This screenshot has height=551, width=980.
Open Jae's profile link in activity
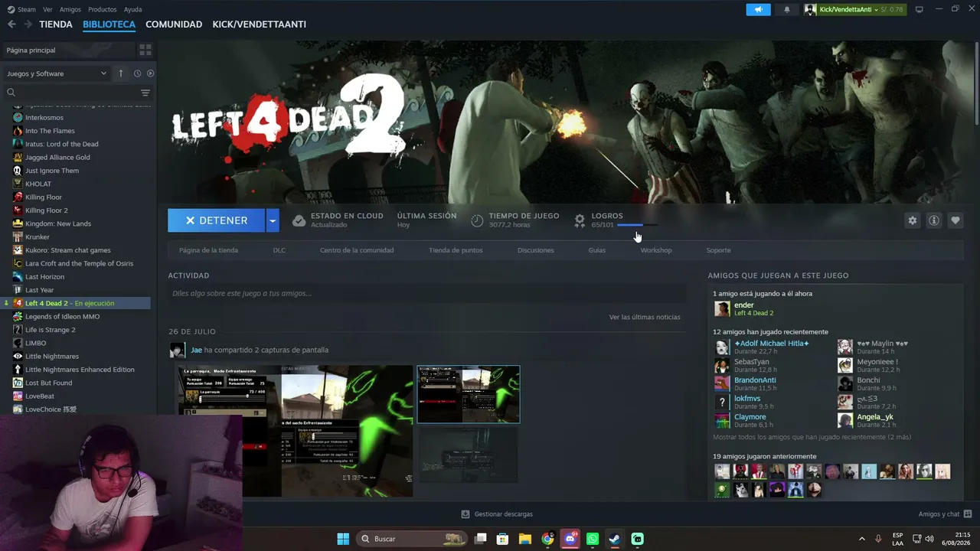click(x=197, y=350)
